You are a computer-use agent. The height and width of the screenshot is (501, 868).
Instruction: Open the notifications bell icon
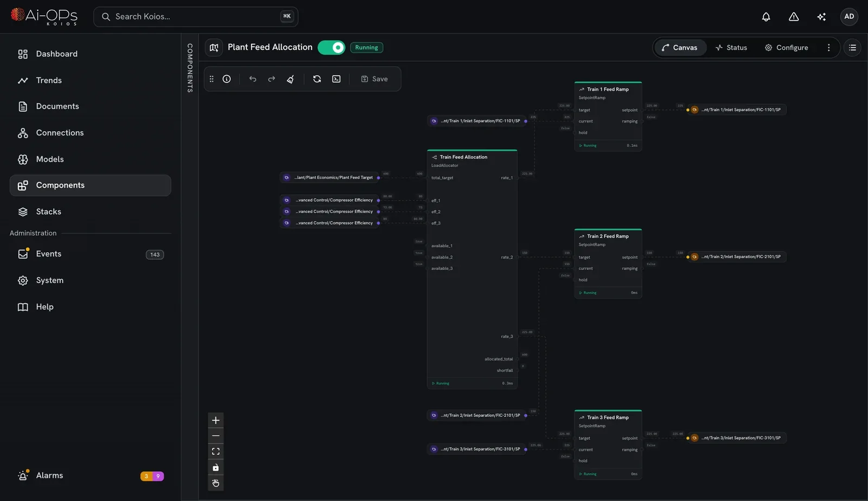pos(766,17)
